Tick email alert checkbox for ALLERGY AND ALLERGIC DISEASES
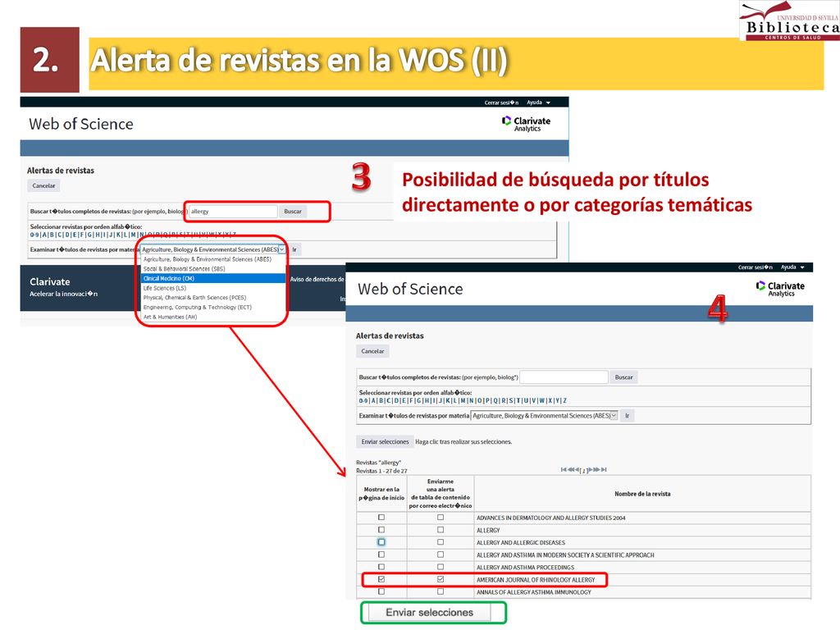The width and height of the screenshot is (840, 630). coord(441,542)
